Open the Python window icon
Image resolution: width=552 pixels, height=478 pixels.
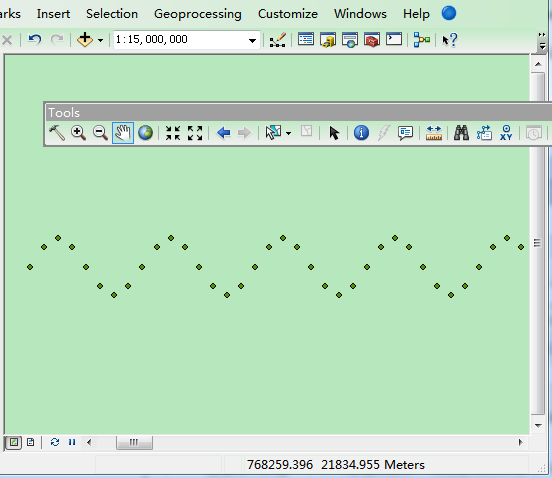pos(394,39)
